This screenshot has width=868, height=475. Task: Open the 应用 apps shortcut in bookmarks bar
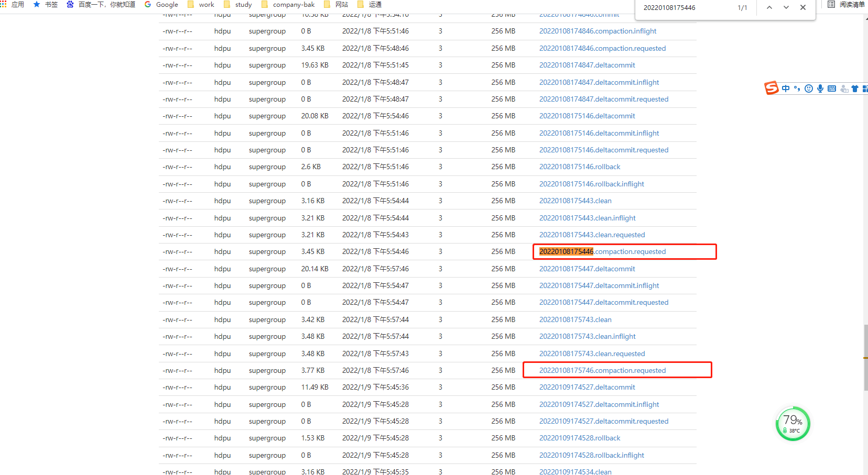(x=12, y=4)
